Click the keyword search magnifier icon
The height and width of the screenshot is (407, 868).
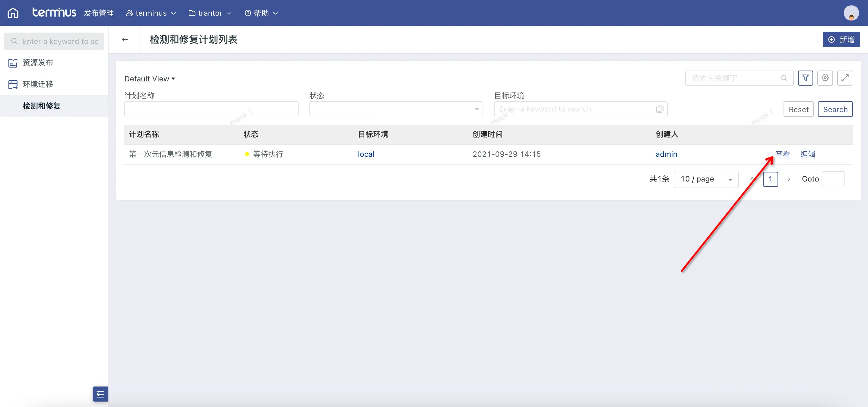[784, 78]
